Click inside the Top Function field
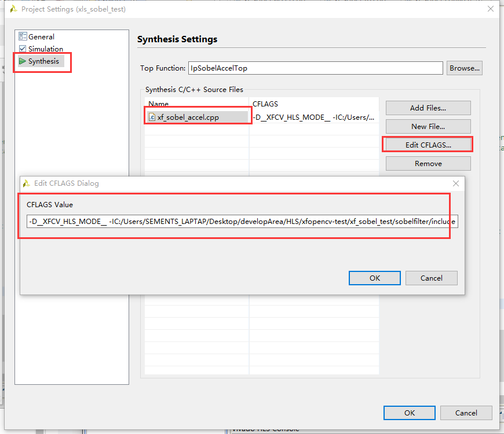Image resolution: width=504 pixels, height=434 pixels. [x=316, y=68]
